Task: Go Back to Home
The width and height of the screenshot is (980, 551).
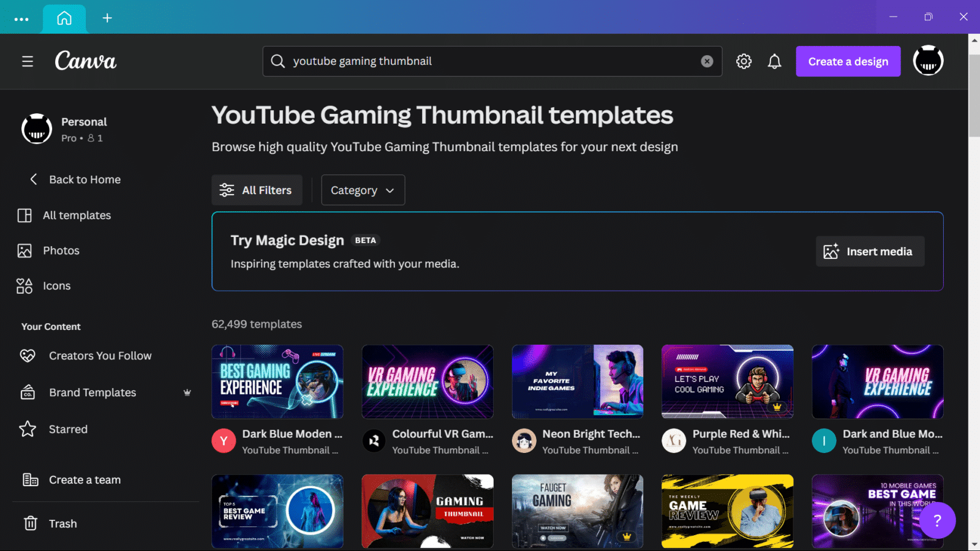Action: pos(75,179)
